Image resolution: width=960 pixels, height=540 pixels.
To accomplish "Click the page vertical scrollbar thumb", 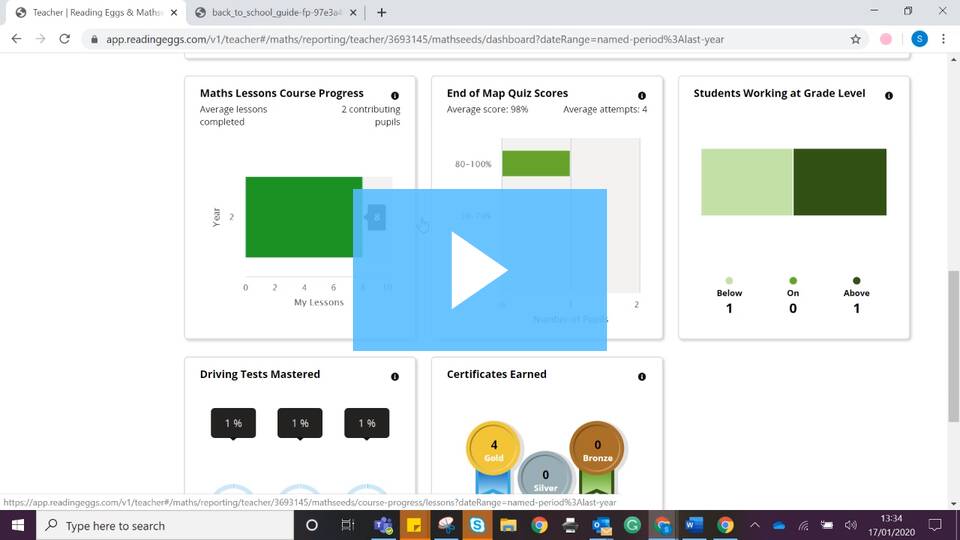I will 954,346.
